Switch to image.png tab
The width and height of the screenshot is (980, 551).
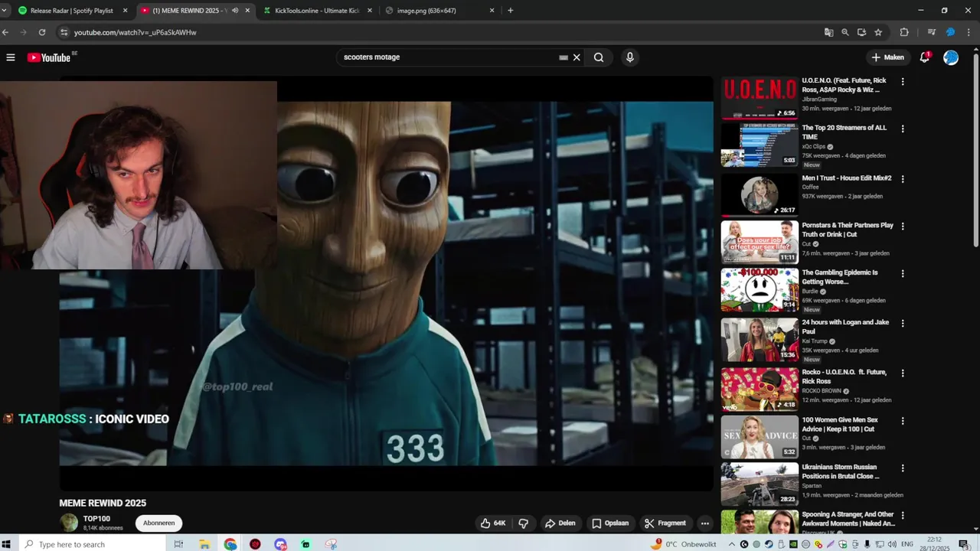(439, 11)
